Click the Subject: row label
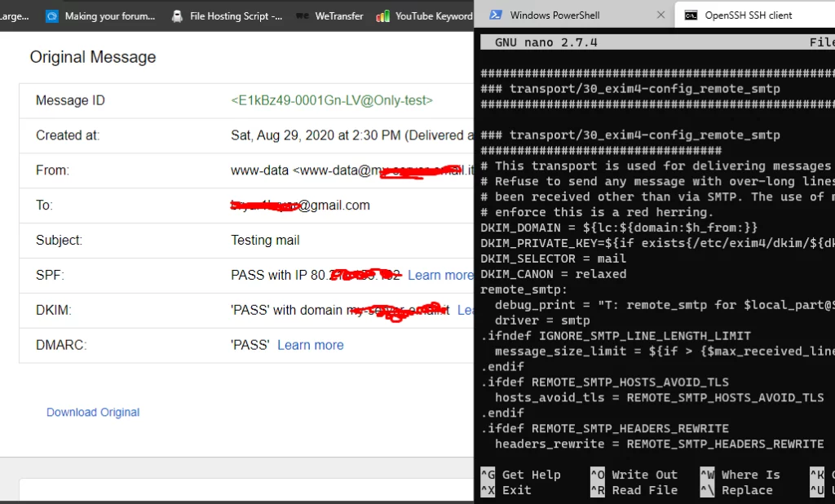 pyautogui.click(x=59, y=241)
